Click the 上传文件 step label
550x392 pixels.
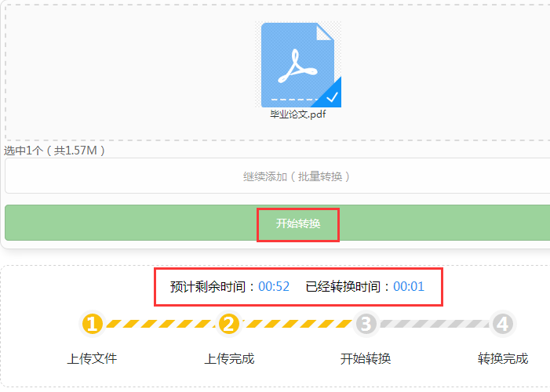92,358
